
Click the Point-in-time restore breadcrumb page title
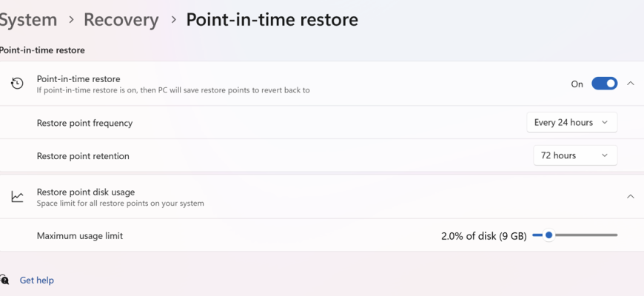[x=272, y=20]
